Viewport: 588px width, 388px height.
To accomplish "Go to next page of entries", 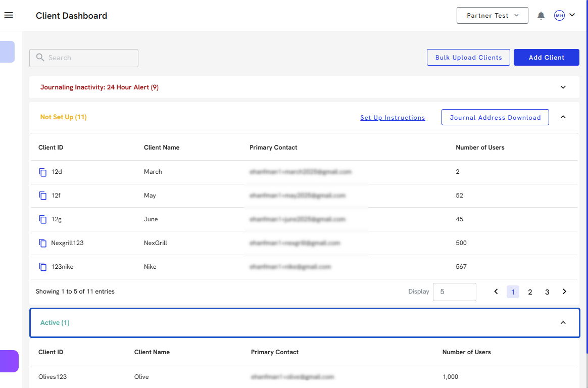I will 564,292.
